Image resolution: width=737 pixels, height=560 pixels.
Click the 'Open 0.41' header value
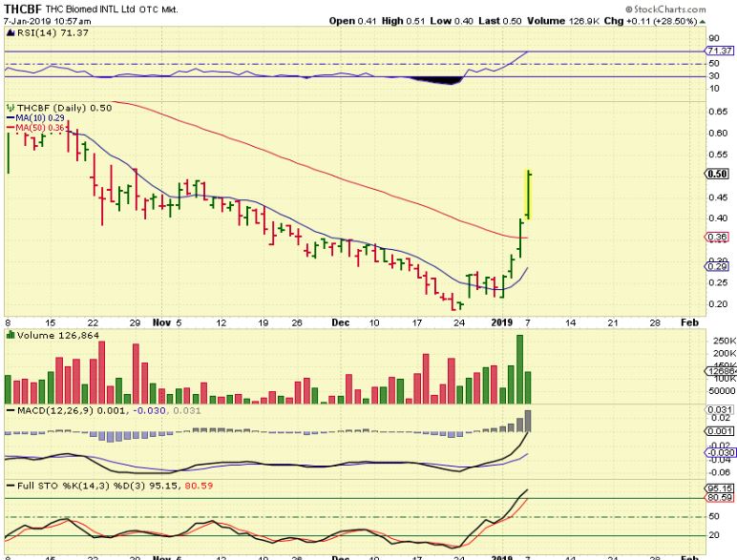[x=352, y=21]
